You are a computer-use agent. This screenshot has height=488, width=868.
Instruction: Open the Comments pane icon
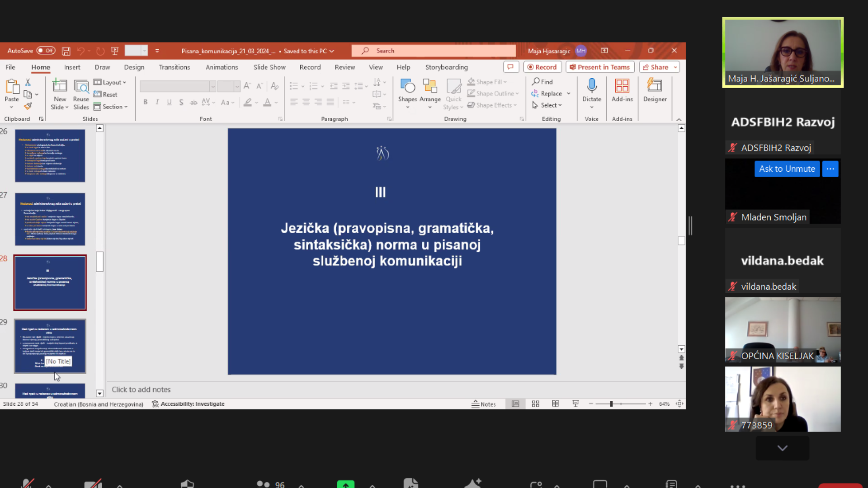[510, 67]
